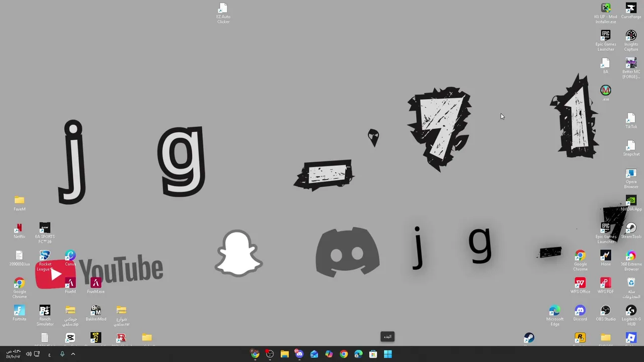This screenshot has height=362, width=644.
Task: Launch the FiveM shortcut
Action: click(x=70, y=286)
